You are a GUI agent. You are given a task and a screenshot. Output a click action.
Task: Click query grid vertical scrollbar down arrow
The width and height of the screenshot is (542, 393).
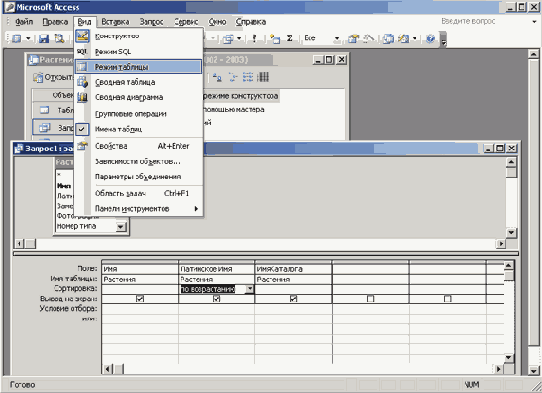(508, 357)
